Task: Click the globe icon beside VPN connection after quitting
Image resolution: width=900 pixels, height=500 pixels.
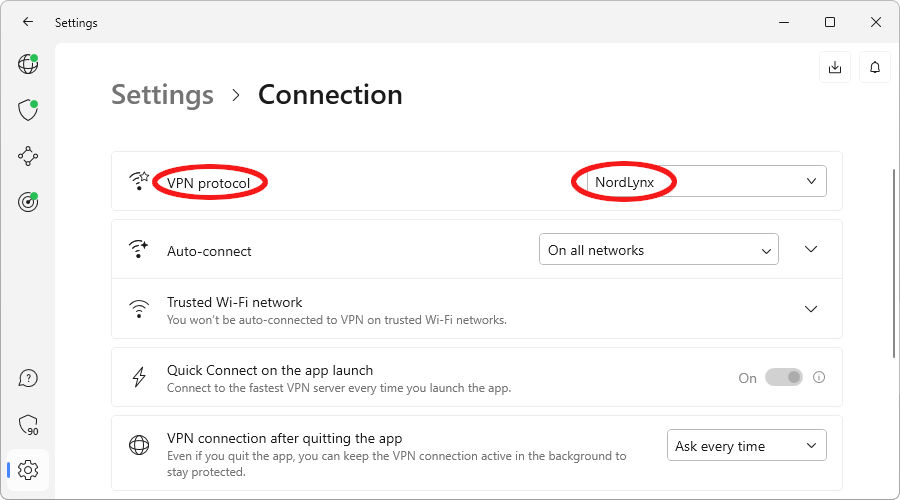Action: tap(138, 445)
